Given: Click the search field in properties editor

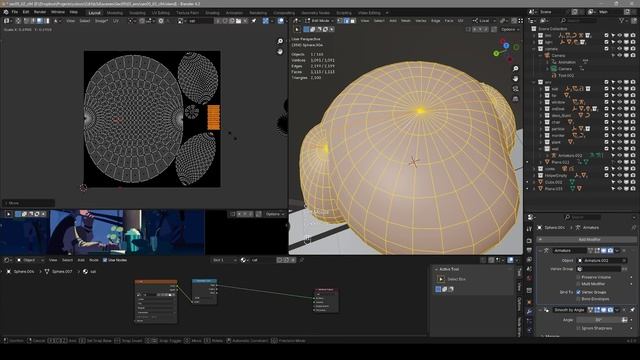Looking at the screenshot, I should [x=583, y=217].
